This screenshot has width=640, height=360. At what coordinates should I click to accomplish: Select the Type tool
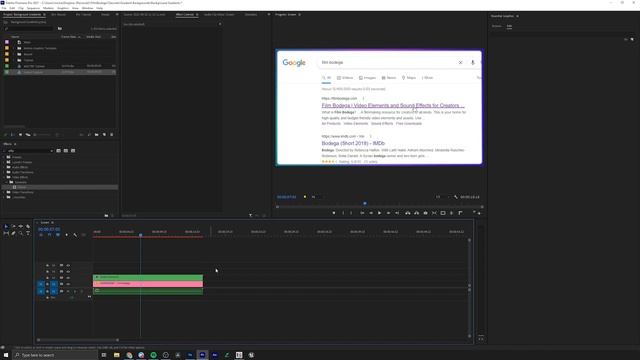tap(28, 233)
